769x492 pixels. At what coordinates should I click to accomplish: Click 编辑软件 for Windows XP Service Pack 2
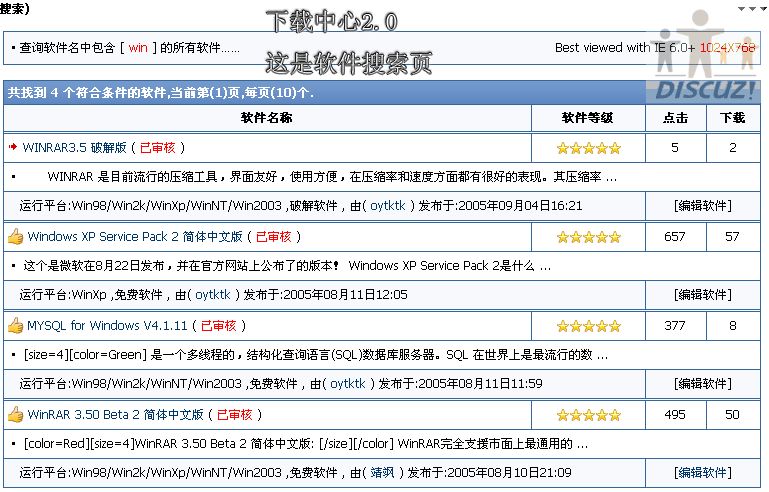(703, 294)
